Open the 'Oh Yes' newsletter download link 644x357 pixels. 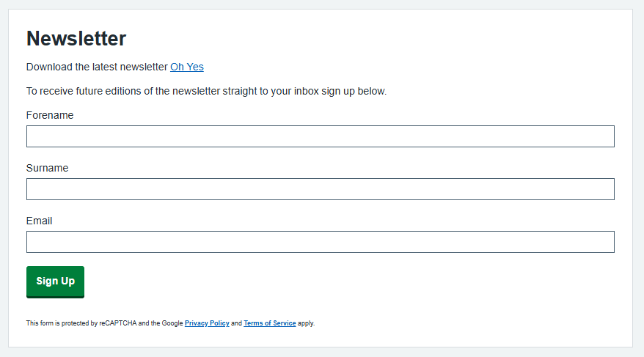[x=186, y=67]
